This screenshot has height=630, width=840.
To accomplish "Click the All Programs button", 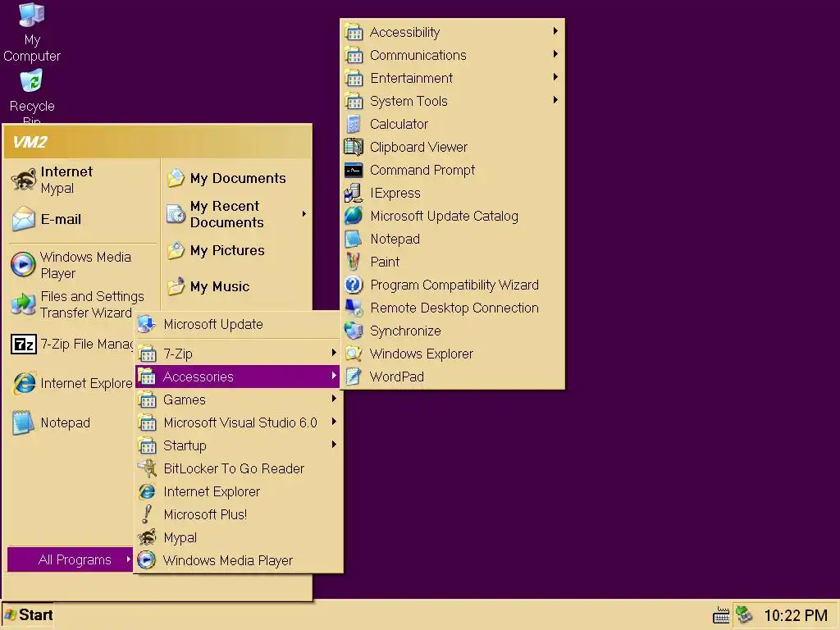I will click(x=71, y=559).
